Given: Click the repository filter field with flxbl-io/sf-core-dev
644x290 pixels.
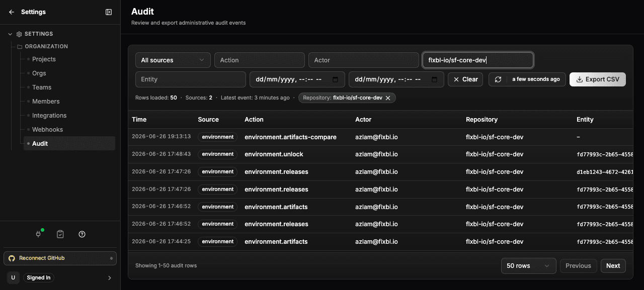Looking at the screenshot, I should coord(478,60).
